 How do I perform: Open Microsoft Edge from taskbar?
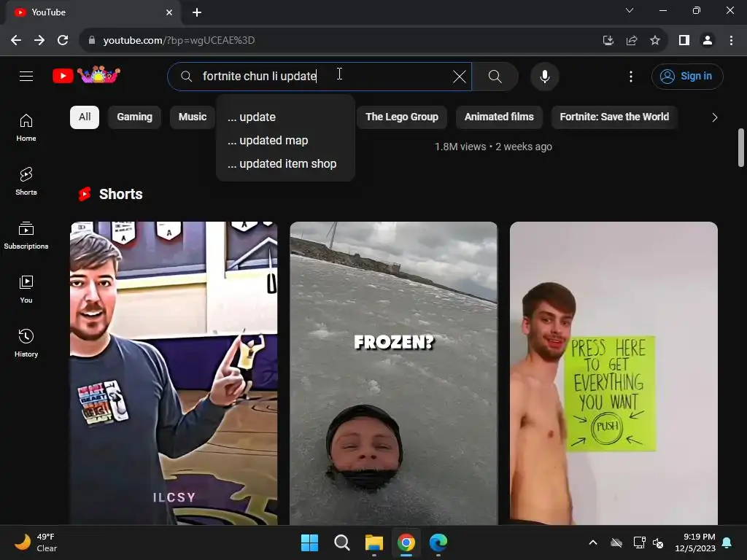click(438, 542)
